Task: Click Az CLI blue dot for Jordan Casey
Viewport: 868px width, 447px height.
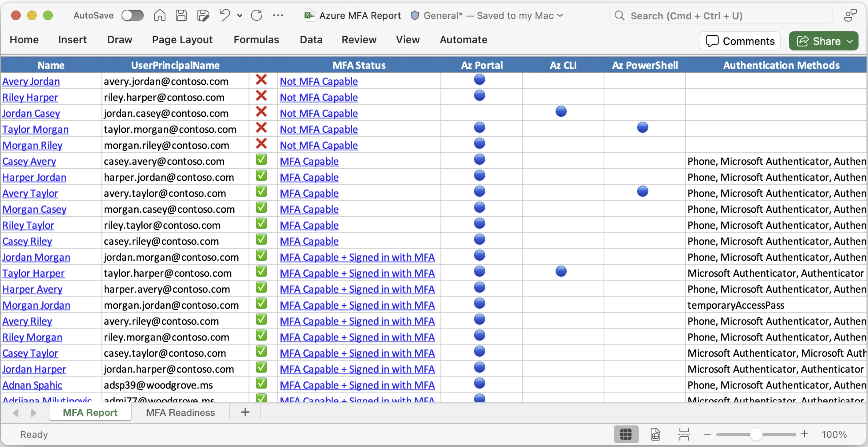Action: tap(561, 111)
